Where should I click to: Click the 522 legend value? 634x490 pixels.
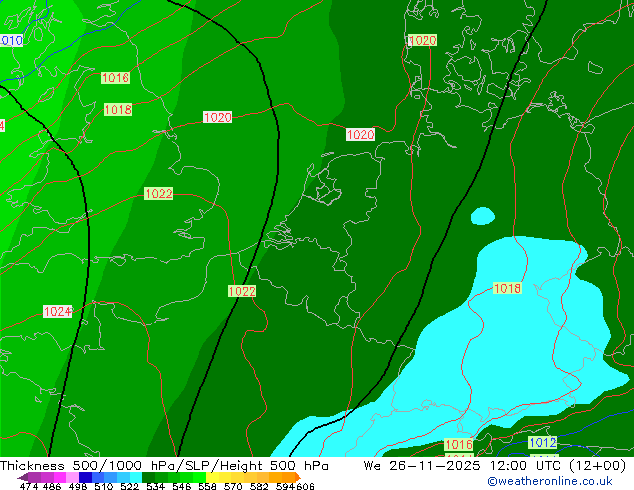pos(129,486)
